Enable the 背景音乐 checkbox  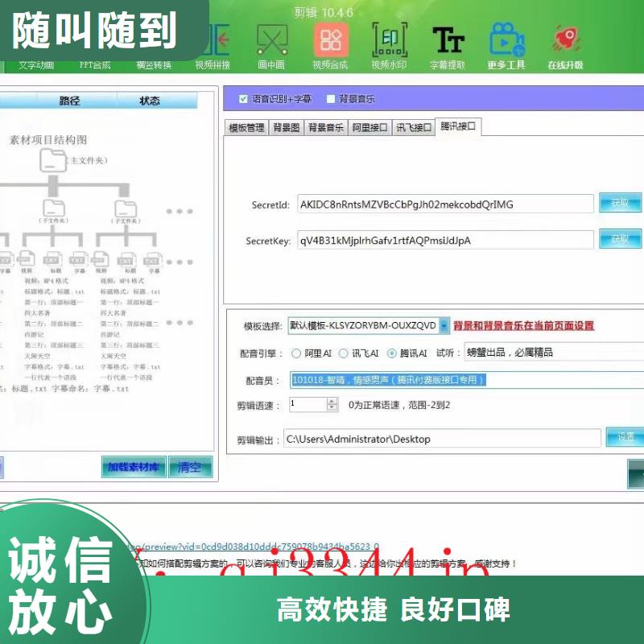click(331, 99)
